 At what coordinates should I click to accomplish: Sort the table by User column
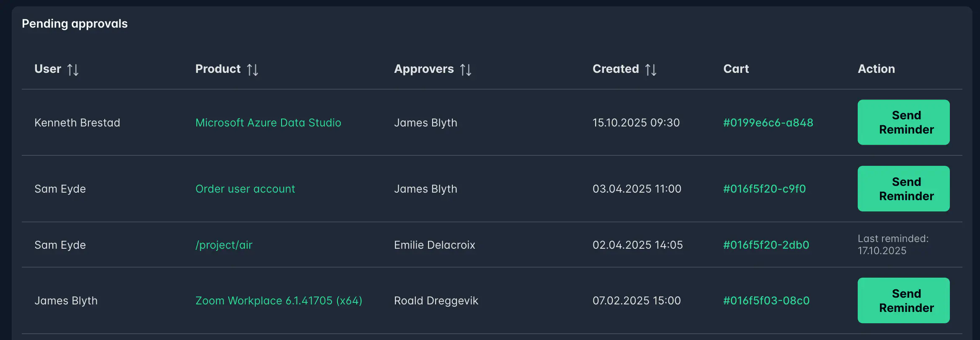point(74,69)
